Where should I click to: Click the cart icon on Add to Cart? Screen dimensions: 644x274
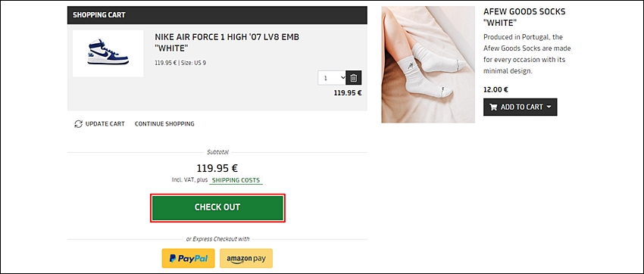493,107
